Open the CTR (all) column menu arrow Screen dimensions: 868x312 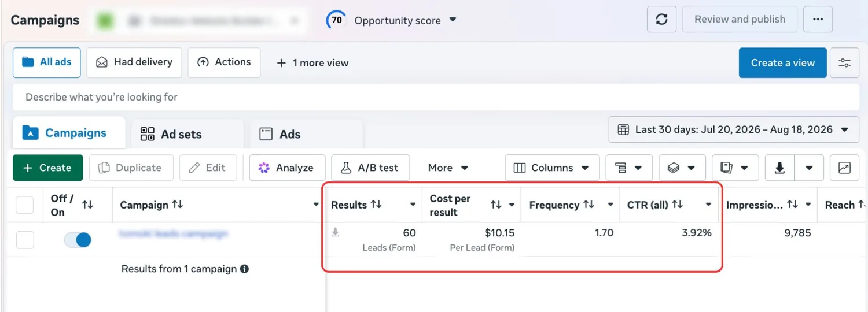coord(709,205)
